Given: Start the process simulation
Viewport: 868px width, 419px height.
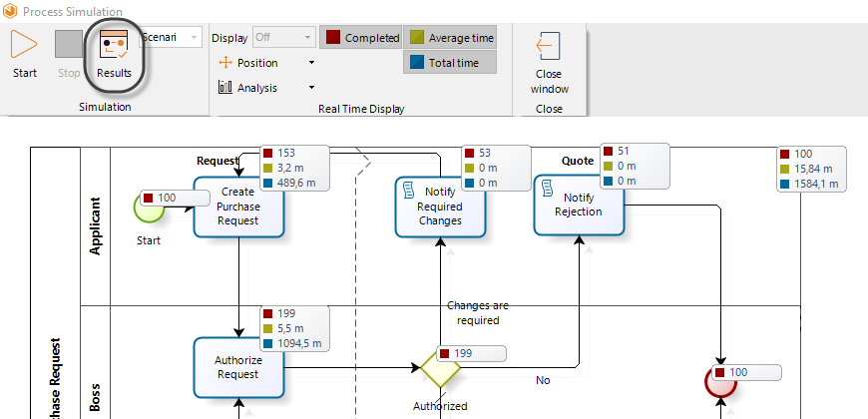Looking at the screenshot, I should click(24, 55).
